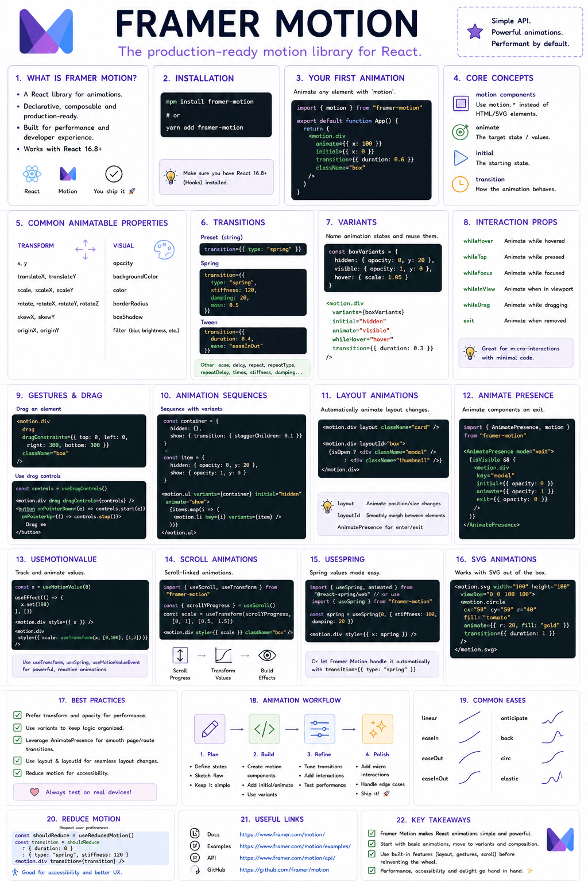Click the 'skewX, skewY' property text
588x882 pixels.
click(36, 317)
